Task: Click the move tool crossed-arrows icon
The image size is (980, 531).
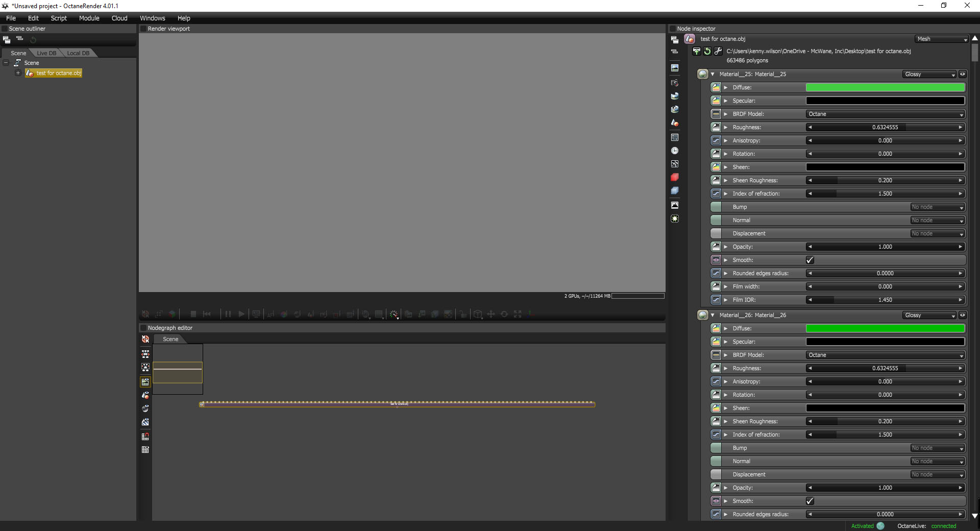Action: [x=491, y=314]
